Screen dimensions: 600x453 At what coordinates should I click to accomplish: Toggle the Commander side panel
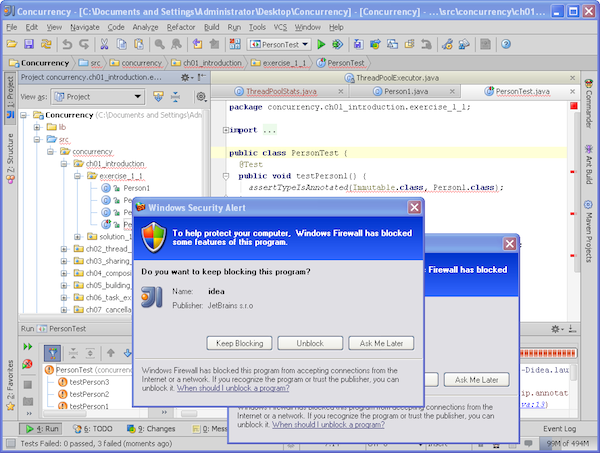click(588, 103)
